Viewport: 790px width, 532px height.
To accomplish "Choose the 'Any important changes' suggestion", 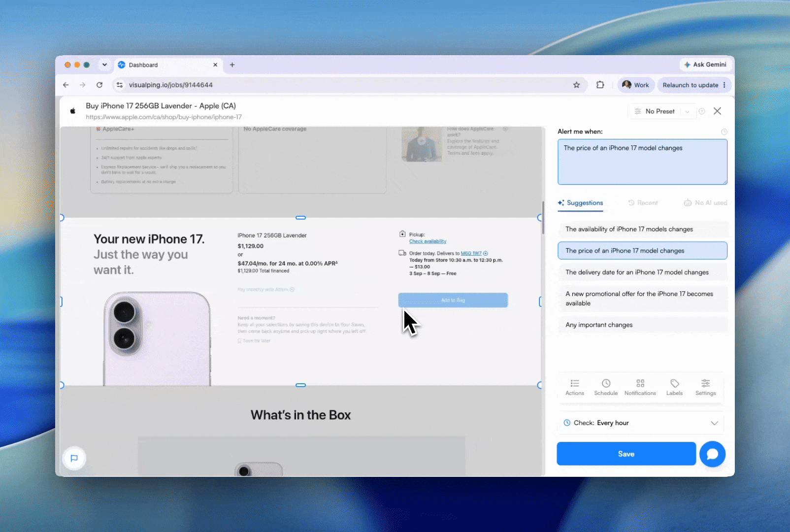I will click(642, 325).
